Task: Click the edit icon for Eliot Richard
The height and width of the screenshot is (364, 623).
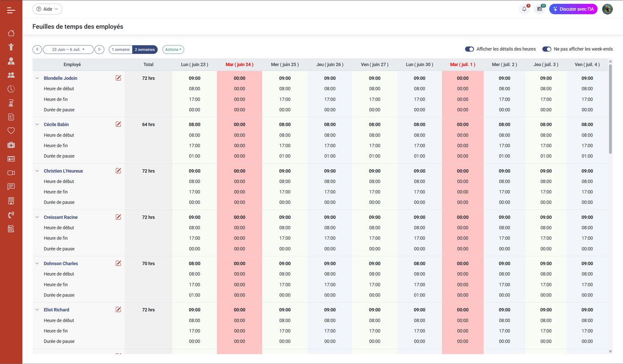Action: pos(118,310)
